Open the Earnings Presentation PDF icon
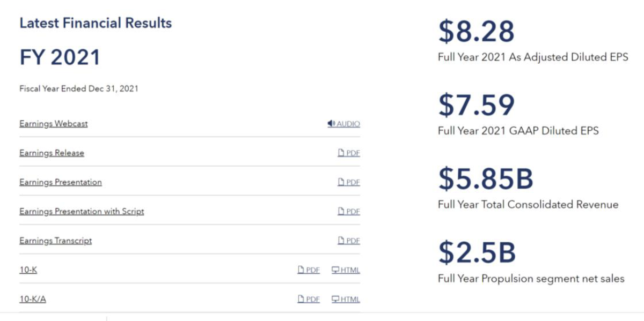The width and height of the screenshot is (644, 321). click(349, 182)
